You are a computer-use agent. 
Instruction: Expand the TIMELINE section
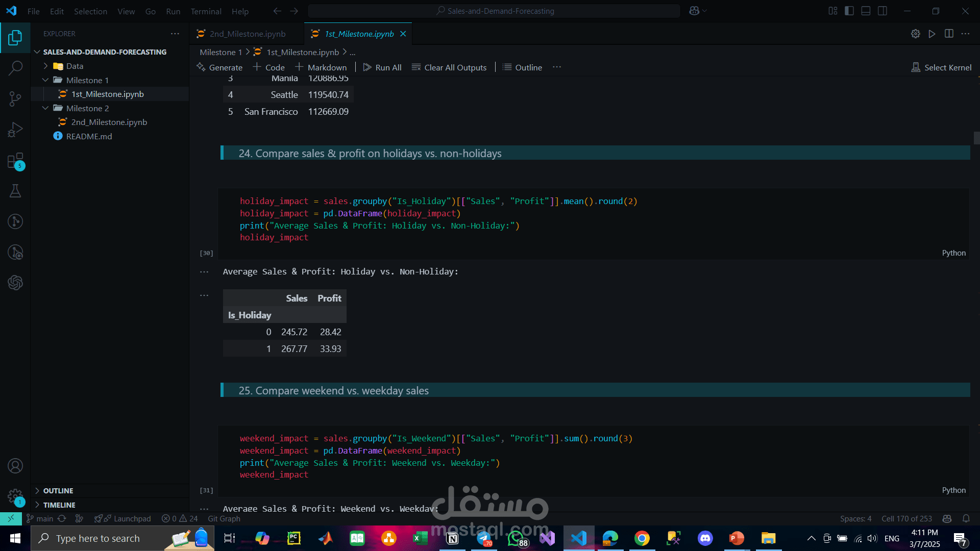[x=59, y=505]
